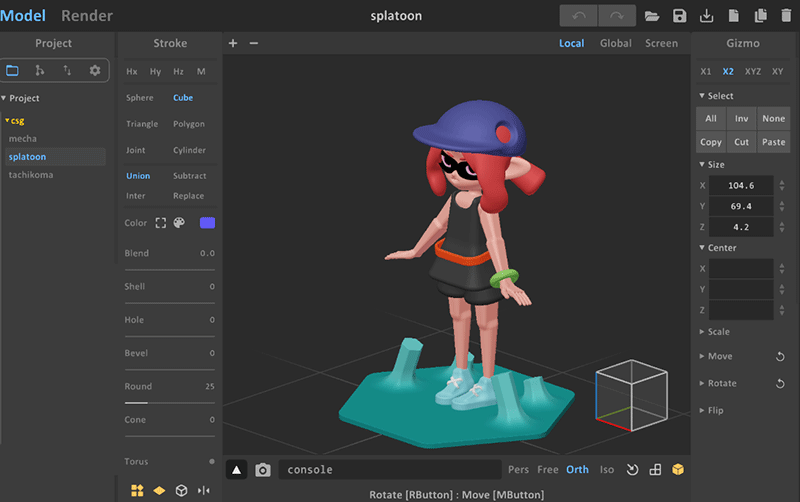This screenshot has height=502, width=800.
Task: Select the folder view icon in the Project panel
Action: click(12, 70)
